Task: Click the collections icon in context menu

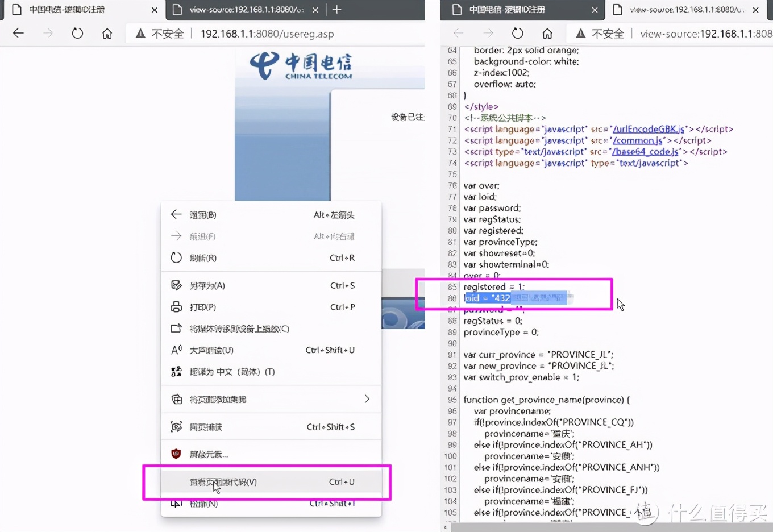Action: [x=176, y=399]
